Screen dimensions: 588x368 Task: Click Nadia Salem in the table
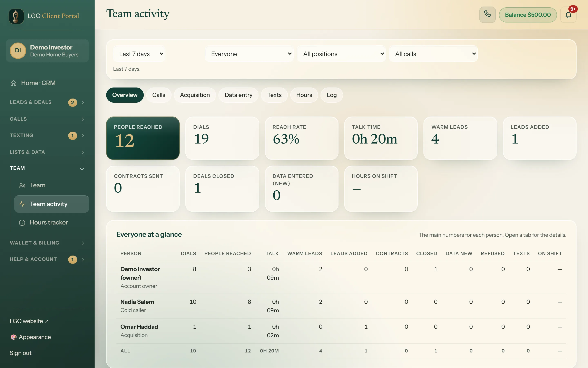137,302
